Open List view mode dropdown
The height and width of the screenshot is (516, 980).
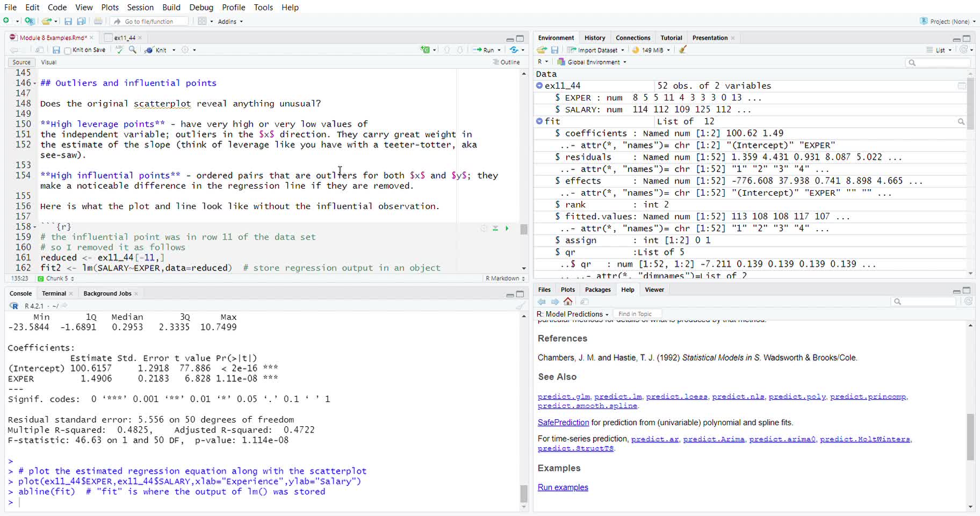point(939,50)
